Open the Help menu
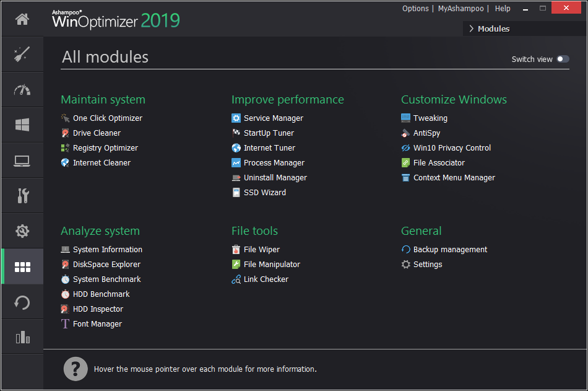Viewport: 588px width, 391px height. coord(503,8)
